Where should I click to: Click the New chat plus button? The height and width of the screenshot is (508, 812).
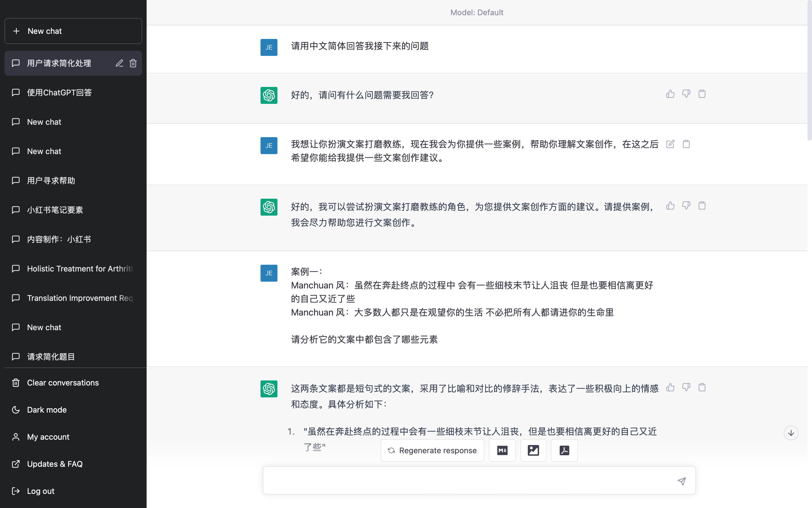73,31
